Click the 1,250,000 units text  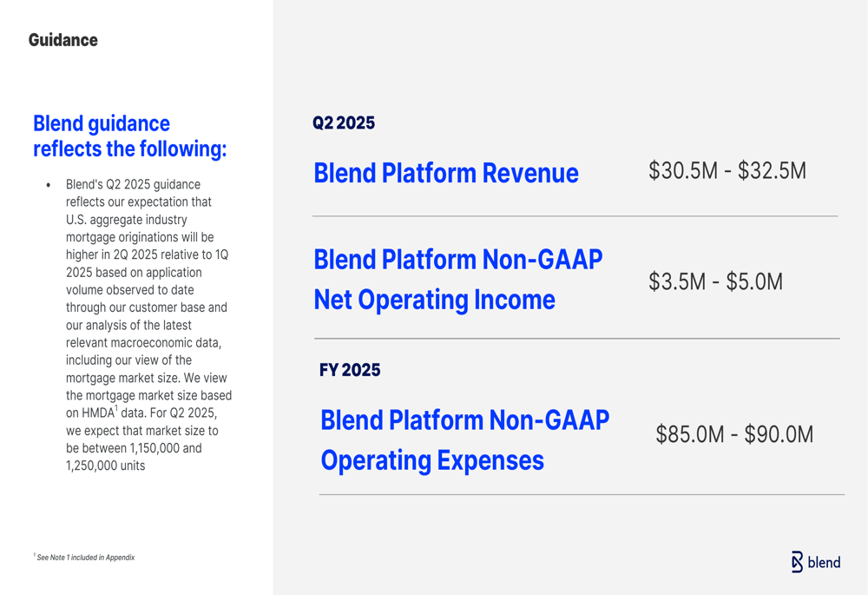pos(105,466)
